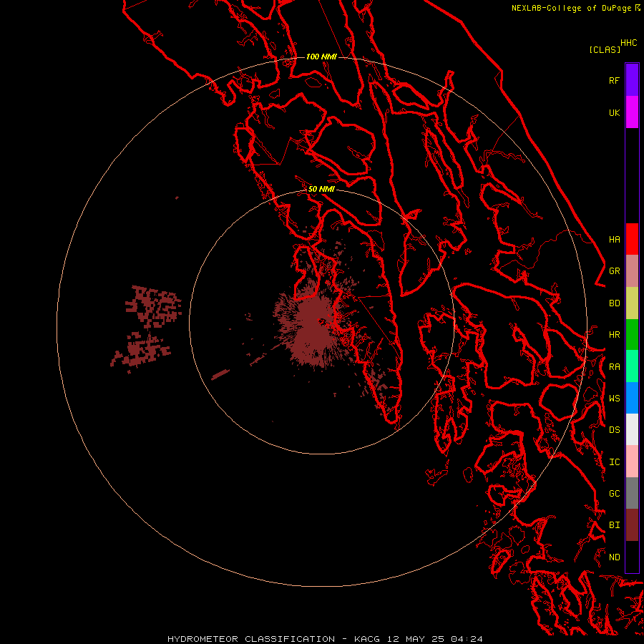Click the 'BI' legend label

[614, 525]
